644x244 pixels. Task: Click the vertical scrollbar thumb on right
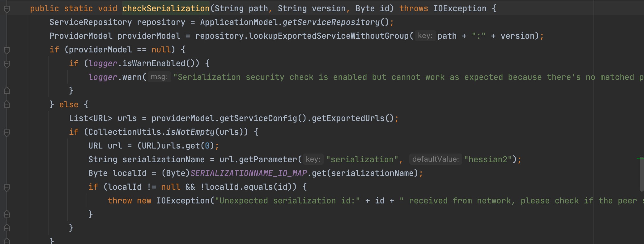pyautogui.click(x=641, y=175)
